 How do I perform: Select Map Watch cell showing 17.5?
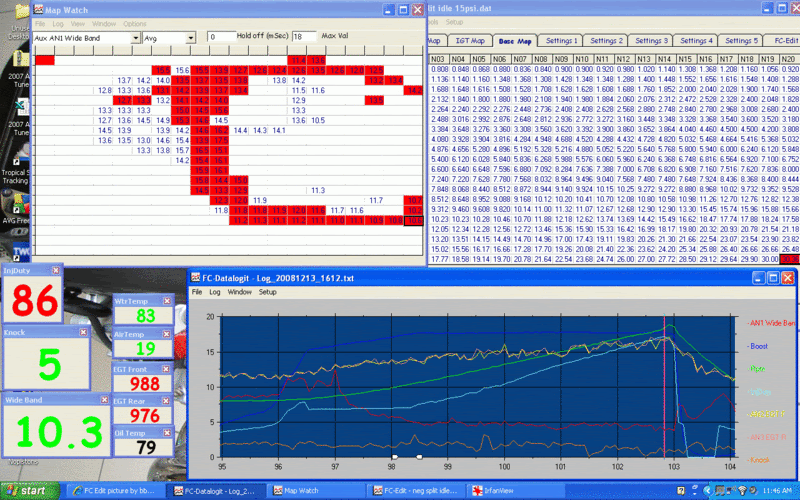tap(220, 140)
